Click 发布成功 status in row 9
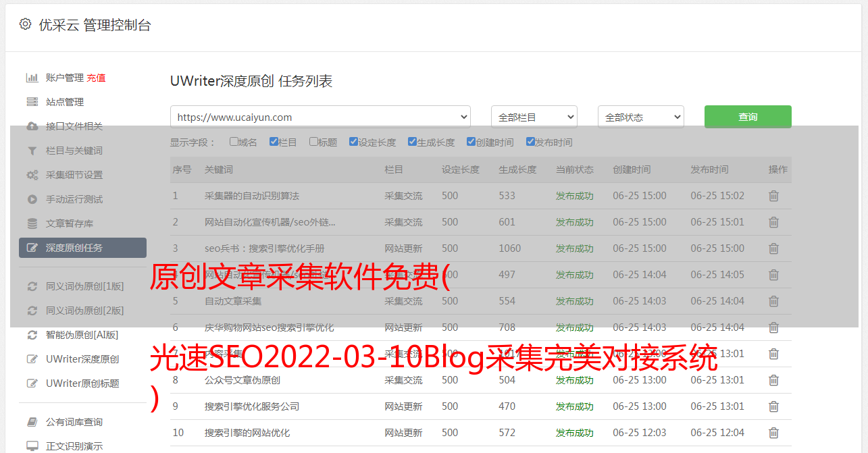868x453 pixels. tap(574, 406)
